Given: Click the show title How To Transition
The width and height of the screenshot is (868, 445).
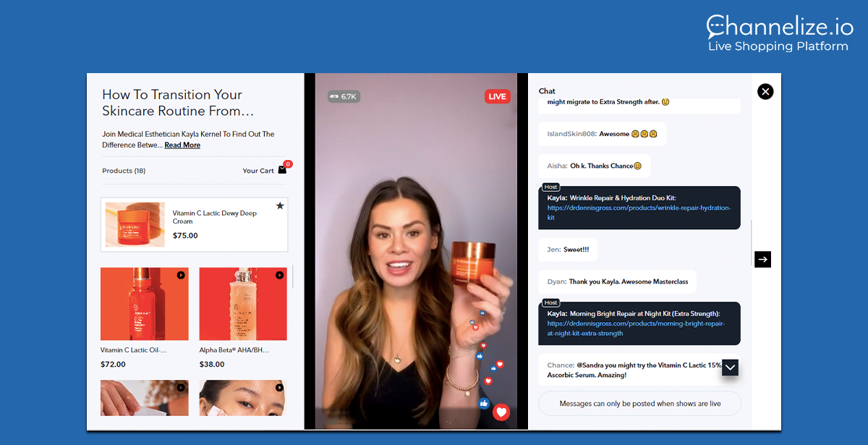Looking at the screenshot, I should tap(178, 103).
